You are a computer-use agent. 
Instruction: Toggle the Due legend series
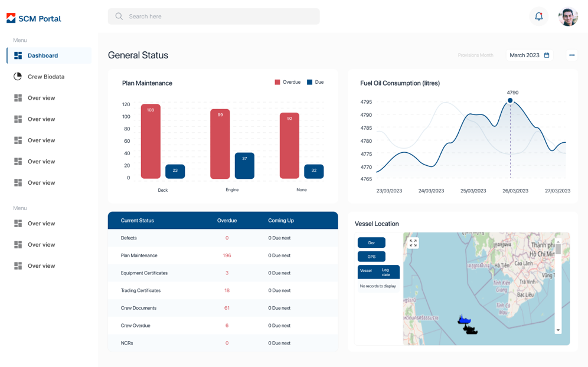click(x=315, y=82)
